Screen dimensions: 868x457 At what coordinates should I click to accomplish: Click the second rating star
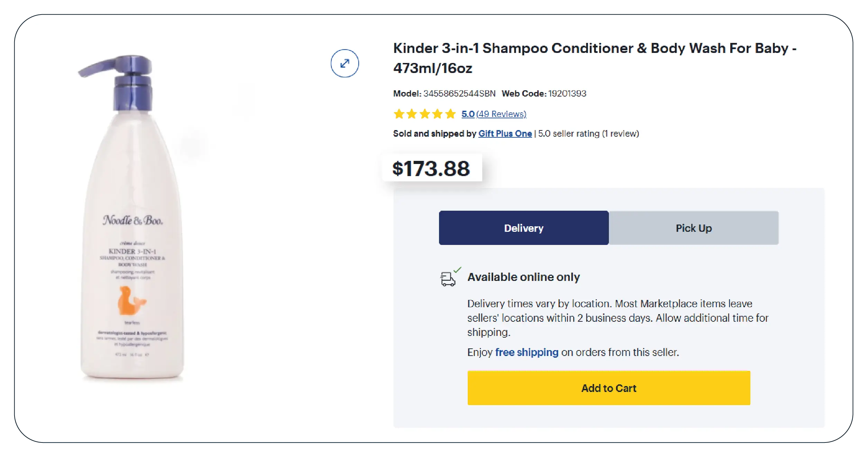pyautogui.click(x=412, y=114)
